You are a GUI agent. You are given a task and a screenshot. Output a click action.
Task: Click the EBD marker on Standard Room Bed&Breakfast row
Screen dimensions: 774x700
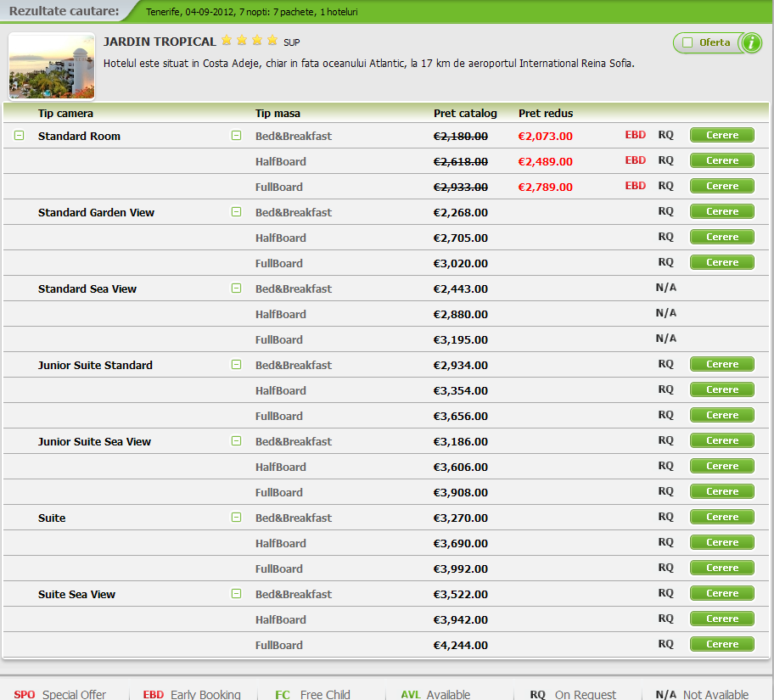click(635, 134)
